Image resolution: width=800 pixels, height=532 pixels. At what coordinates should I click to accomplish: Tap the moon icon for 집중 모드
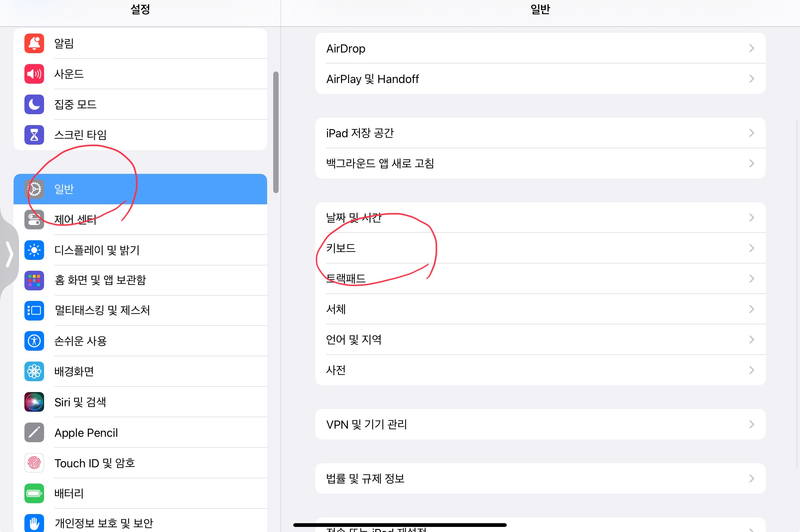[x=34, y=104]
